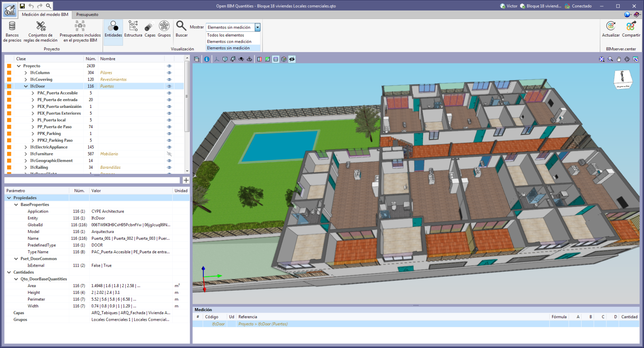Hide the IfcDoor Puertas elements
The image size is (644, 348).
[x=169, y=86]
